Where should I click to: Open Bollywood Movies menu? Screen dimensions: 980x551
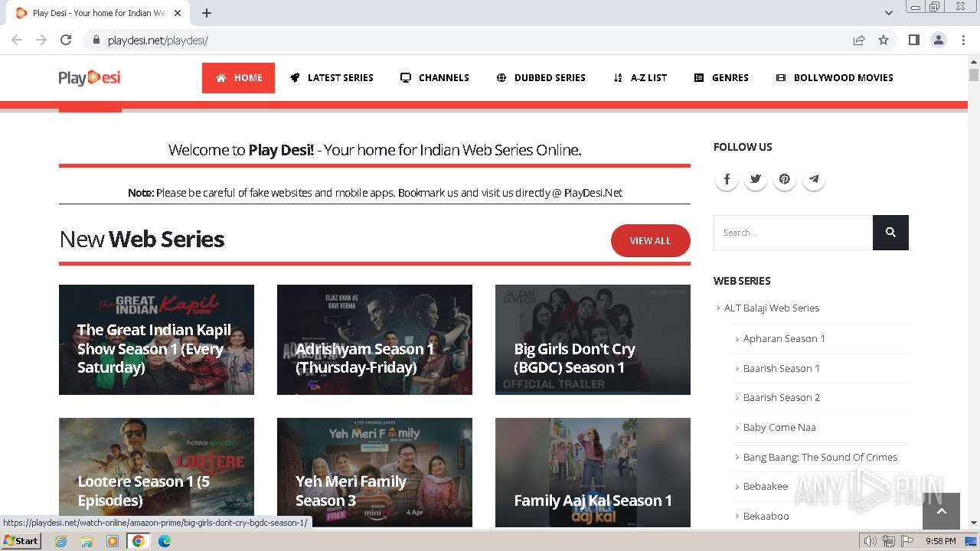tap(835, 78)
